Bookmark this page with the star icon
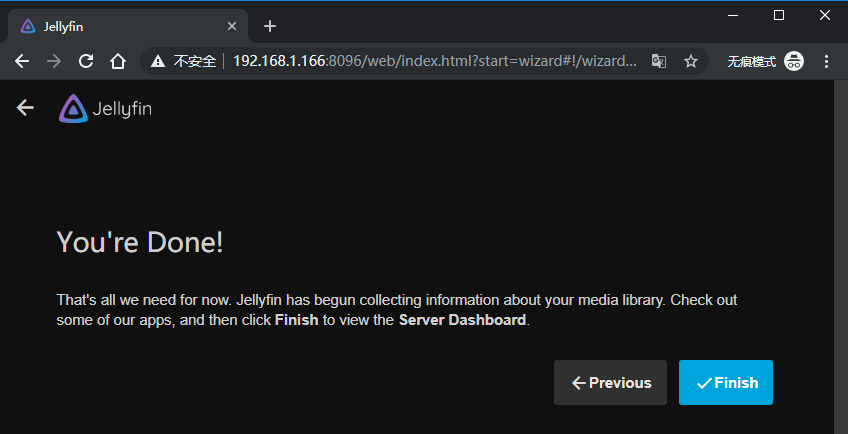The width and height of the screenshot is (848, 434). point(690,61)
